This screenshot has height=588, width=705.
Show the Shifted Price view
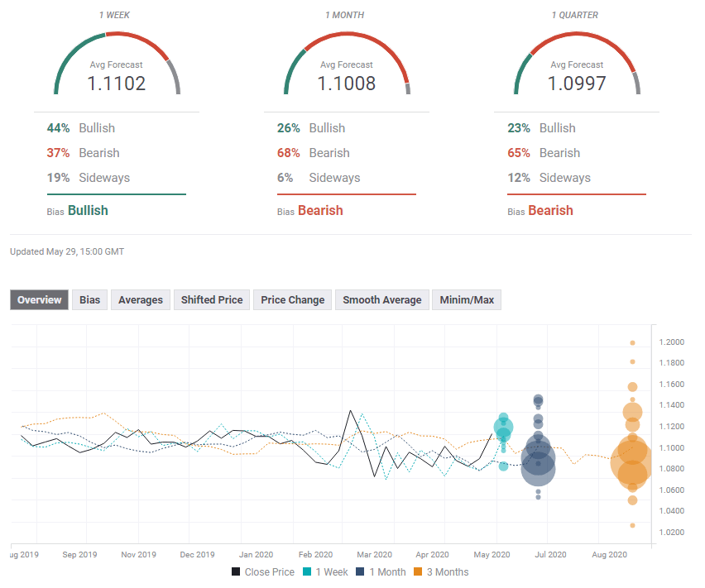[x=212, y=300]
